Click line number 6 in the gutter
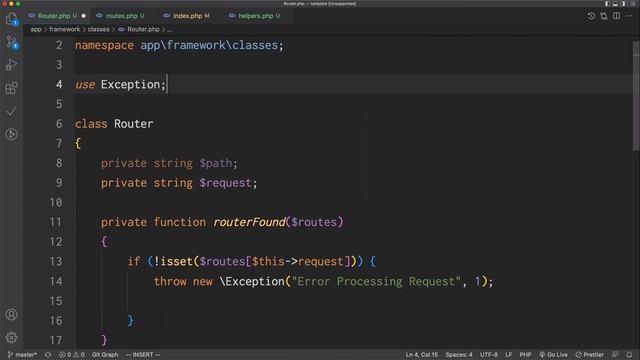 [59, 124]
